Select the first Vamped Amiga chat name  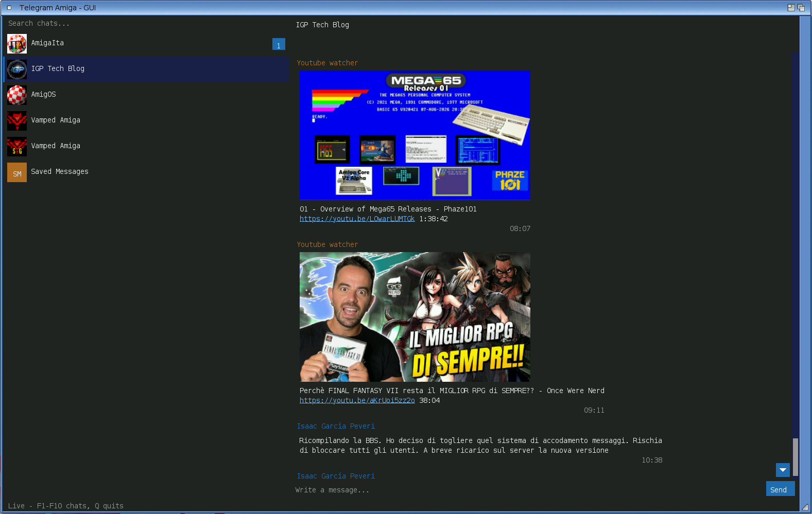(x=56, y=120)
